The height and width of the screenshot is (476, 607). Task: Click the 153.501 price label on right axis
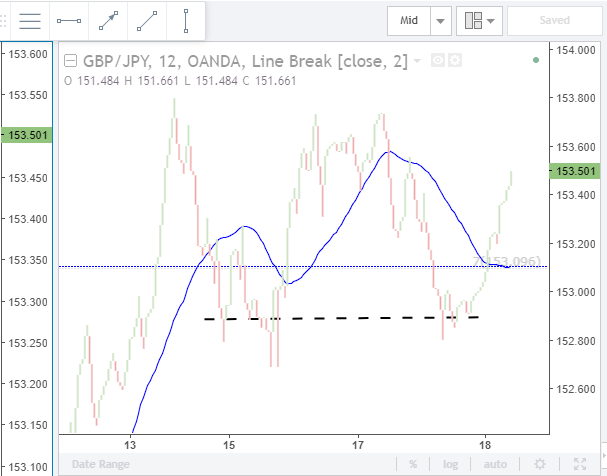point(575,171)
